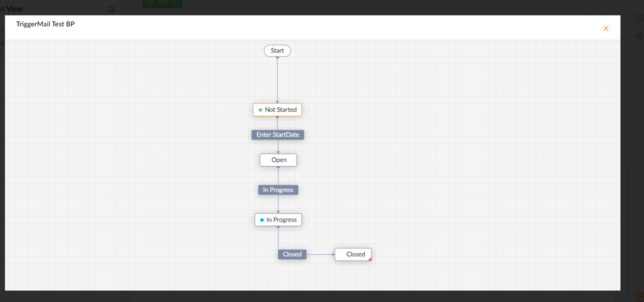Click the TriggerMail Test BP title text
The image size is (644, 302).
(45, 24)
